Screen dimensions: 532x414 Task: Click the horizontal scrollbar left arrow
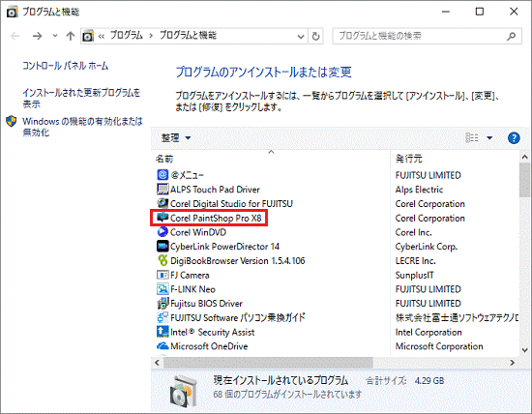tap(157, 363)
